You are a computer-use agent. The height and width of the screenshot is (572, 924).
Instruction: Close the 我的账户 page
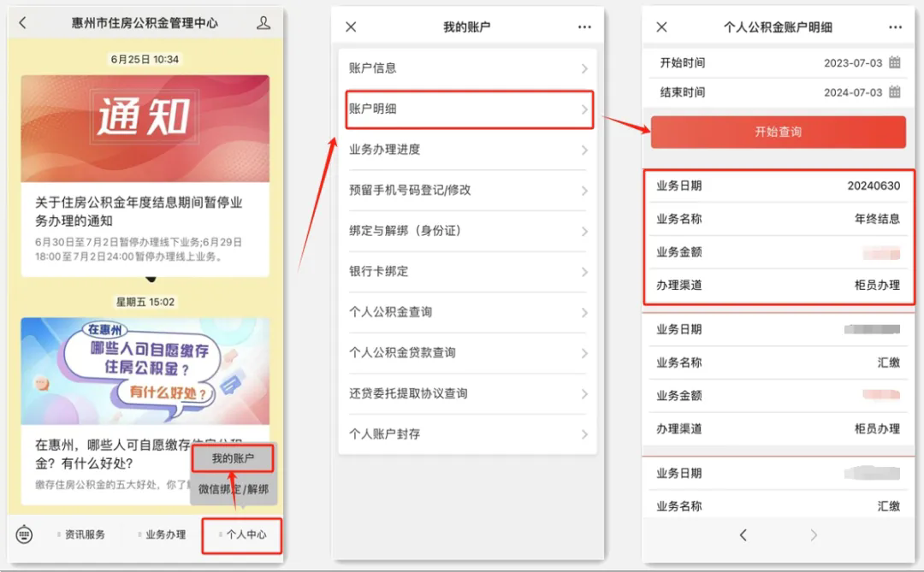coord(351,27)
